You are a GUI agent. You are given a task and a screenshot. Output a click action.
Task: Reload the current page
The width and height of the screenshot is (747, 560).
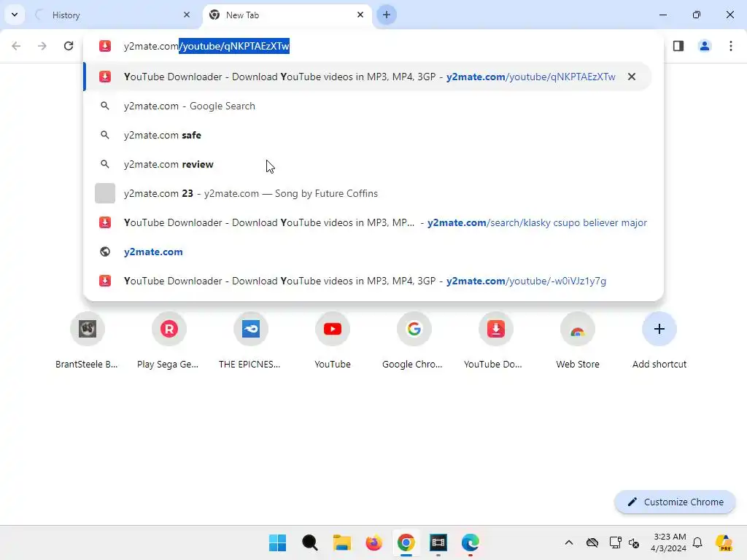click(x=69, y=46)
